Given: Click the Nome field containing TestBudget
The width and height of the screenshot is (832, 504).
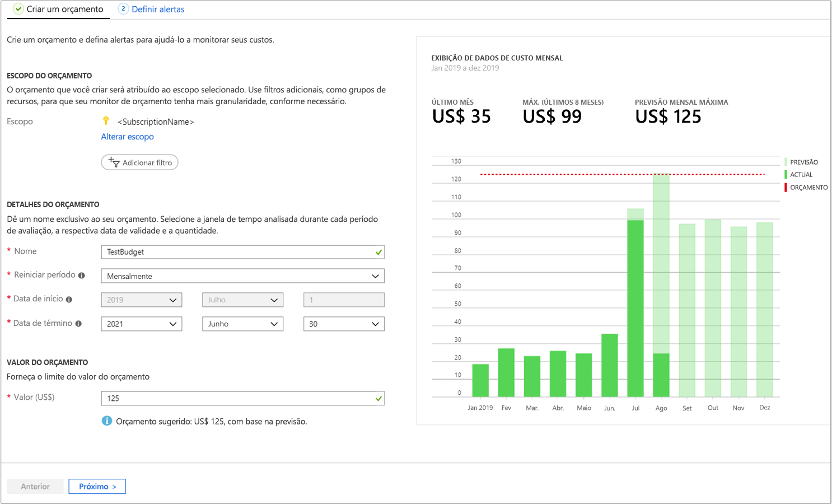Looking at the screenshot, I should (x=242, y=252).
